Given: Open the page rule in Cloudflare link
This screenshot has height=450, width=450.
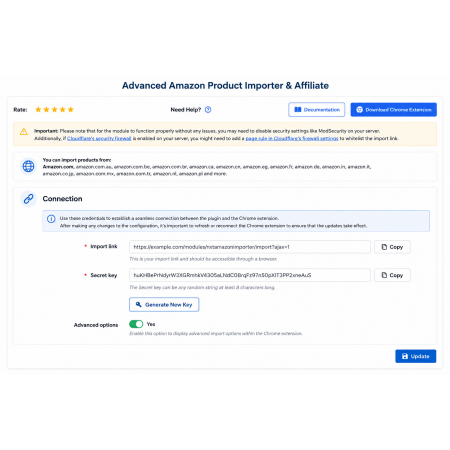Looking at the screenshot, I should 292,138.
